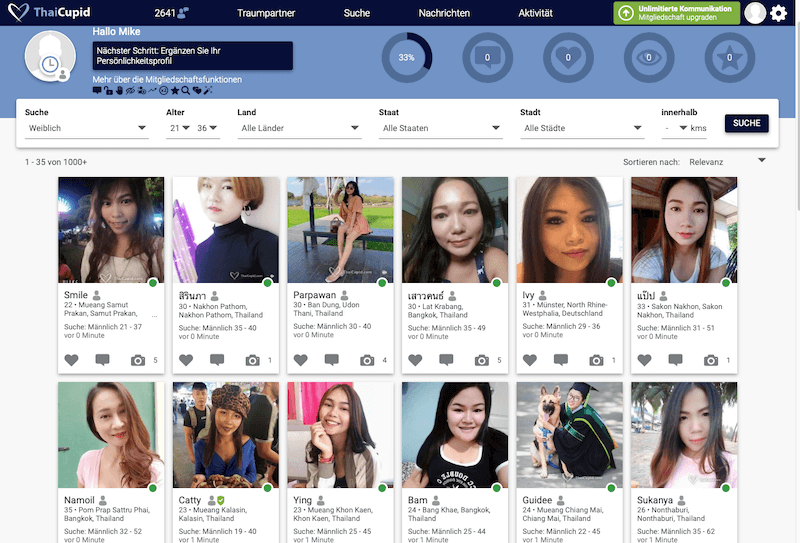Click the profile avatar in top bar

(755, 13)
